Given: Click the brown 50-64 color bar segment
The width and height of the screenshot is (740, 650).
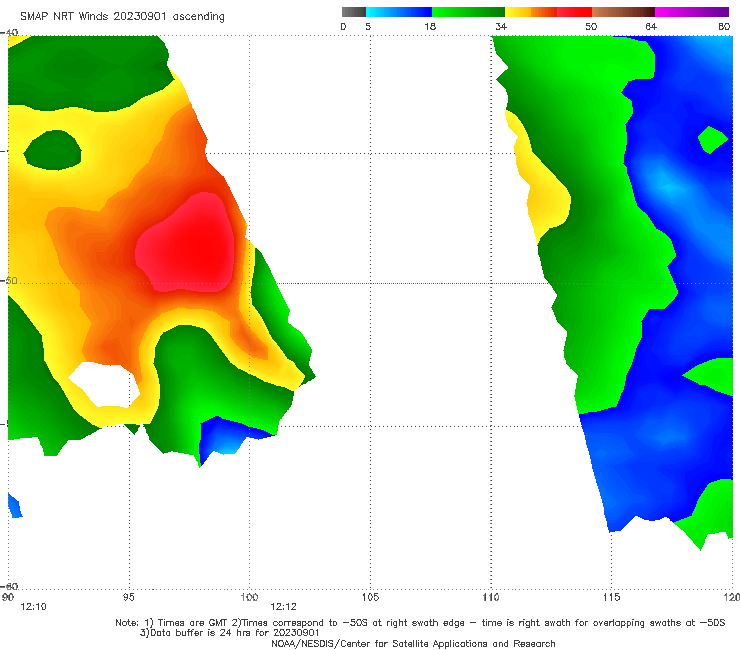Looking at the screenshot, I should coord(623,12).
